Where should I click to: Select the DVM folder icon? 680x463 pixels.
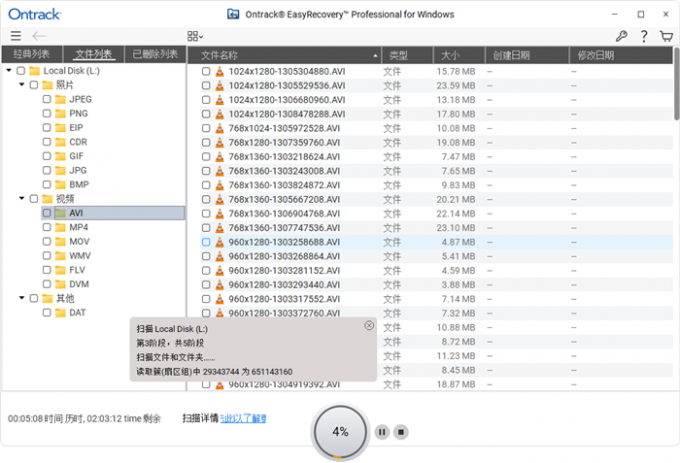(60, 284)
